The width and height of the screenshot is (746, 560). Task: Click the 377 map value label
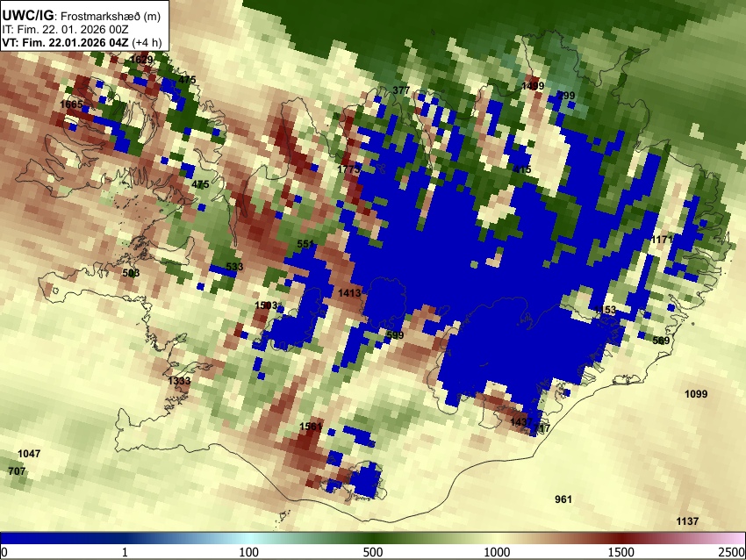401,90
